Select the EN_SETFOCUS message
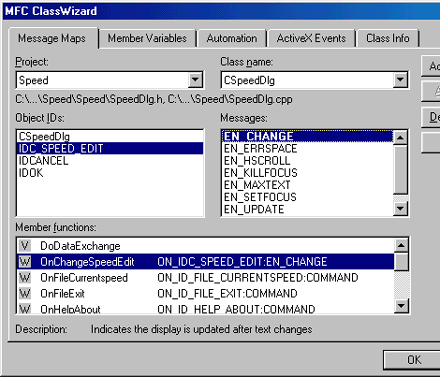This screenshot has height=377, width=440. (307, 197)
